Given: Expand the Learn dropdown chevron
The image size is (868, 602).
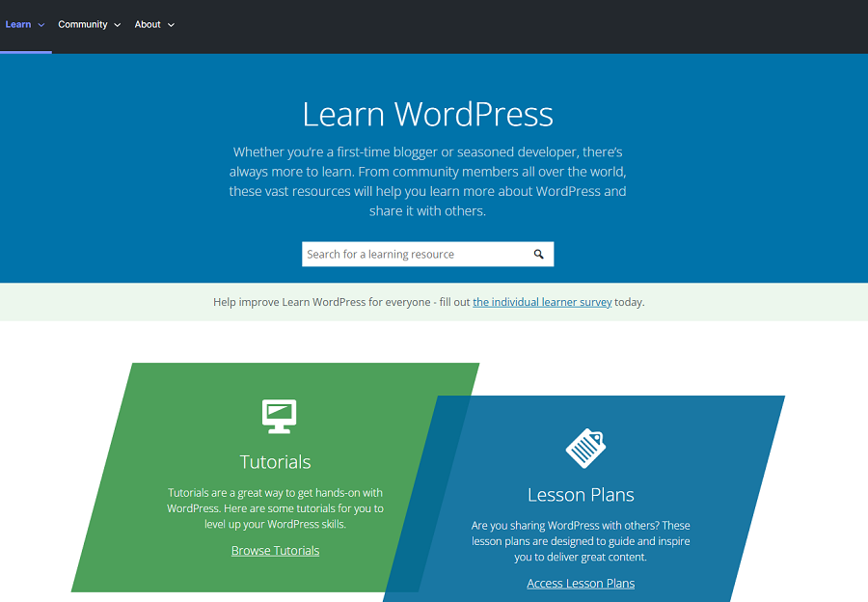Looking at the screenshot, I should [41, 25].
